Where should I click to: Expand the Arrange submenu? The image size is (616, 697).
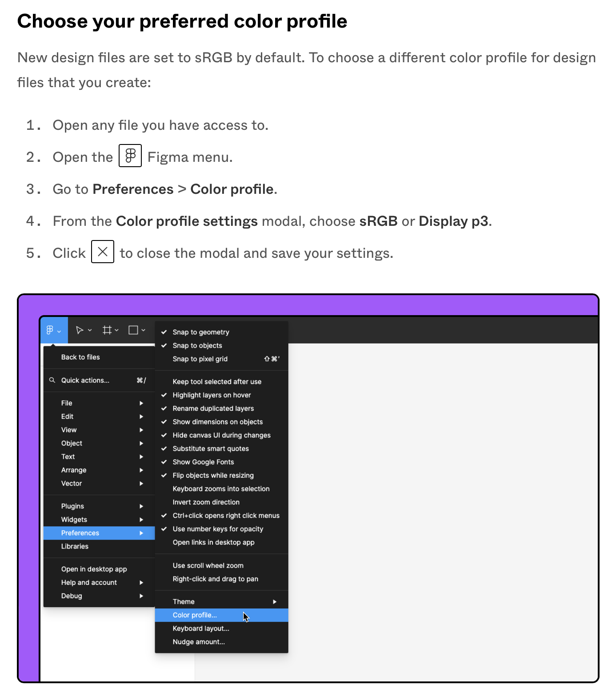click(99, 470)
